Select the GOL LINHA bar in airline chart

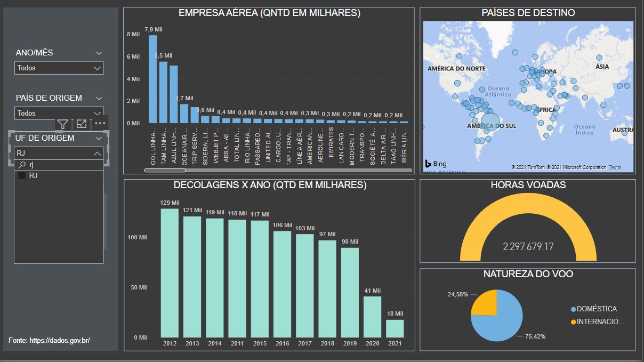pyautogui.click(x=152, y=79)
